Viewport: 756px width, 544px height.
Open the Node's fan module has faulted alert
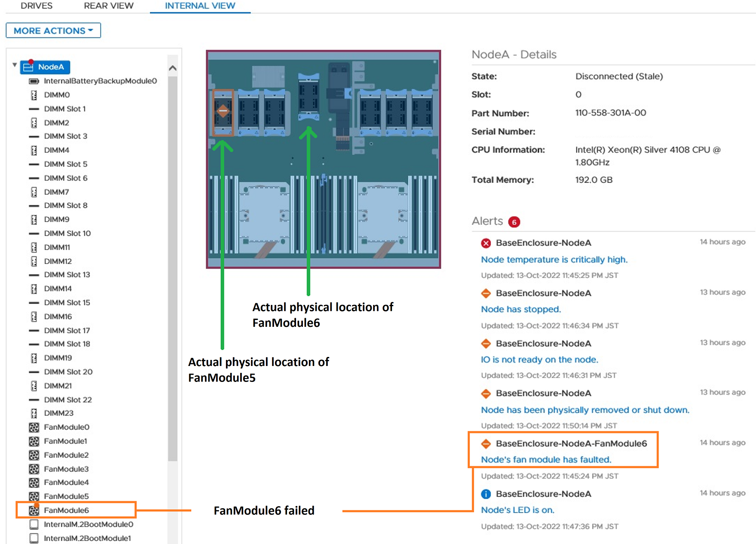[x=546, y=459]
